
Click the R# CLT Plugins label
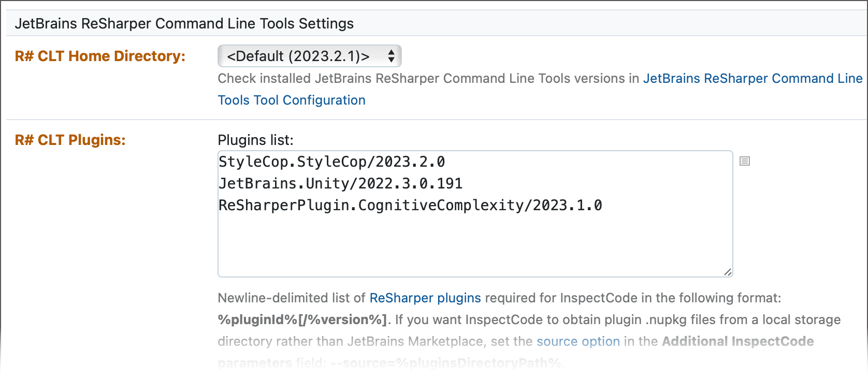pos(70,140)
